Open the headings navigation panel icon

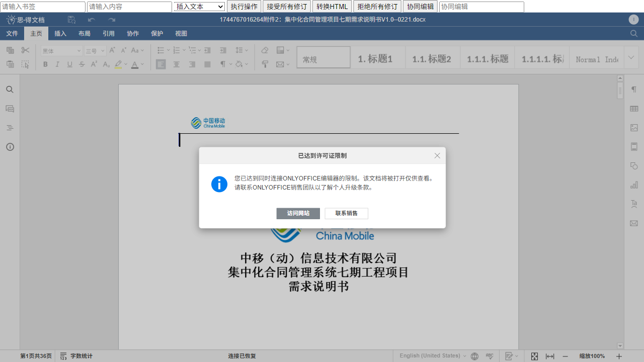pyautogui.click(x=10, y=128)
